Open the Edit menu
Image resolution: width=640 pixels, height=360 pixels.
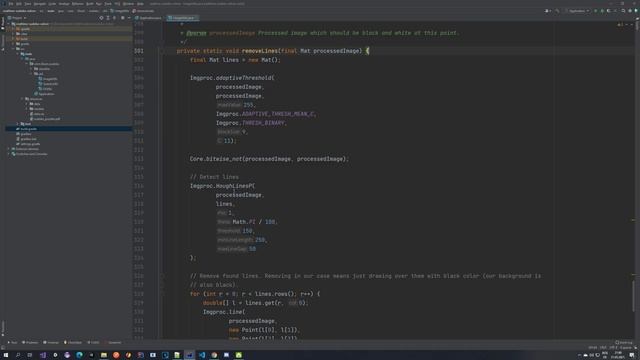pyautogui.click(x=19, y=4)
